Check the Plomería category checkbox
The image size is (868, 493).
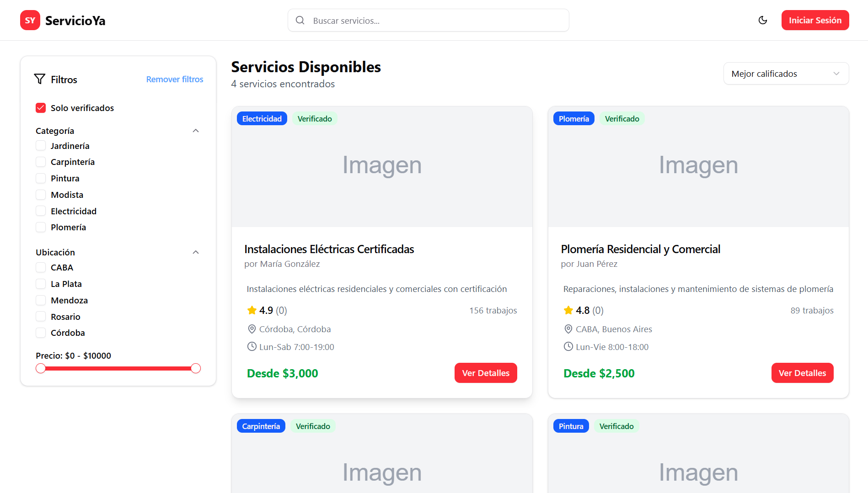41,227
